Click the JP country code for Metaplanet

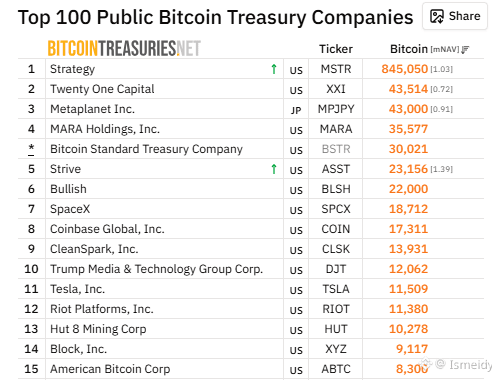[x=296, y=110]
